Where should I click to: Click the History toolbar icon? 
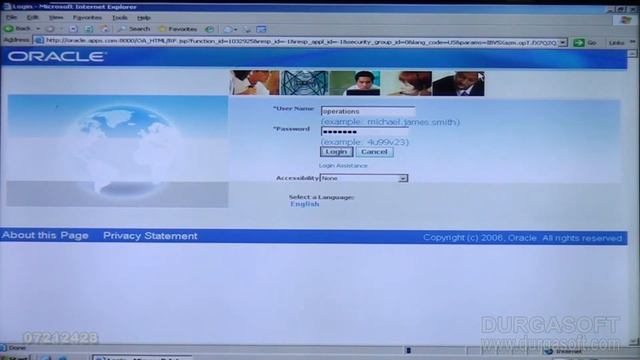pyautogui.click(x=210, y=29)
